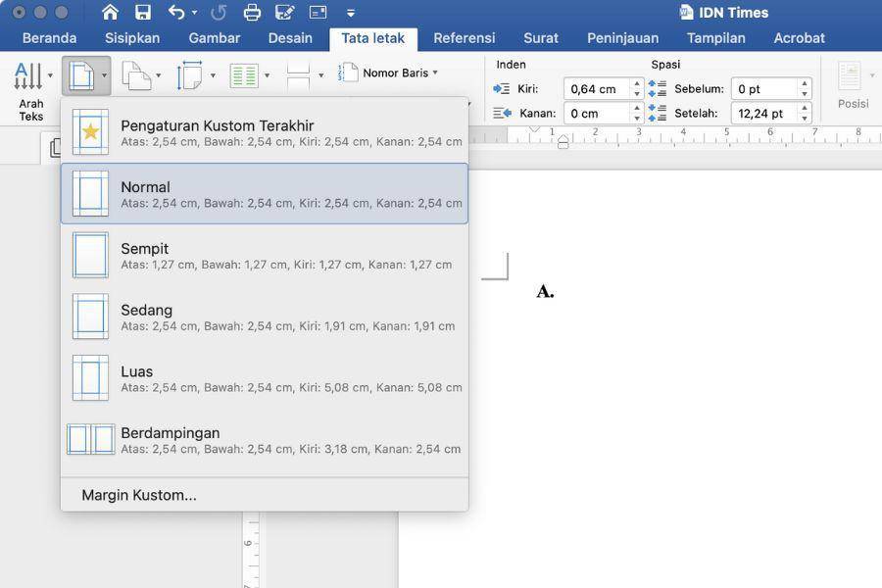Click the page Size icon
The height and width of the screenshot is (588, 882).
189,75
